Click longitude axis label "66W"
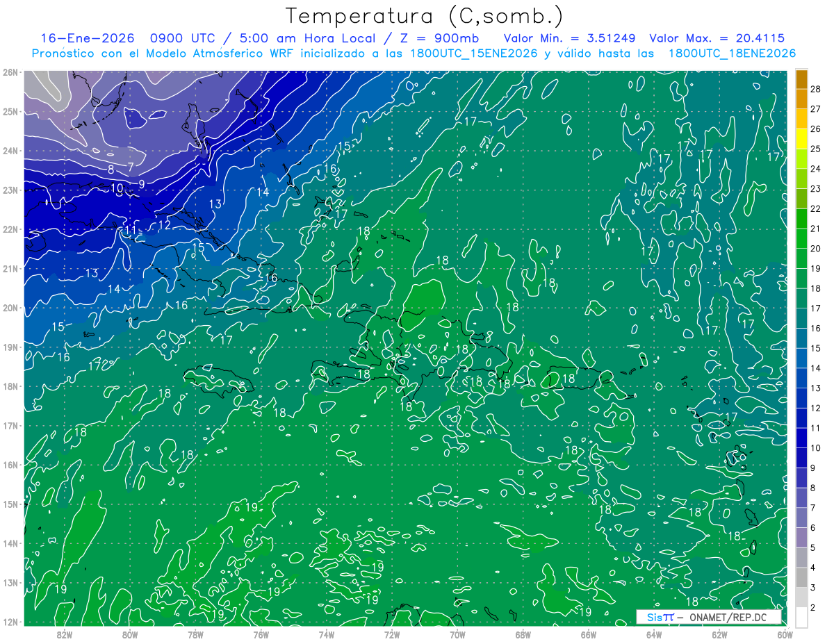834x644 pixels. [588, 634]
